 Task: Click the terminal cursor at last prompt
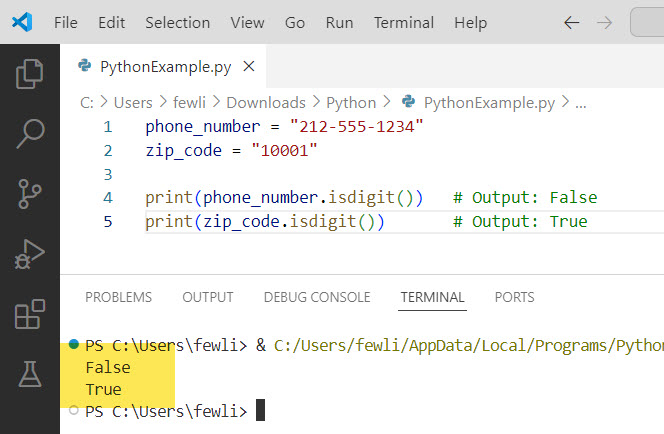coord(260,410)
